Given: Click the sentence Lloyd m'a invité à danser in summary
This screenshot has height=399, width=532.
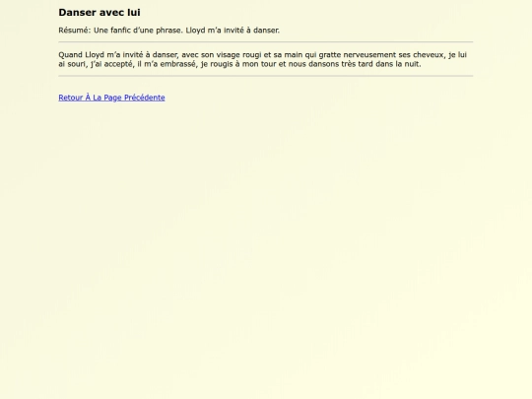Looking at the screenshot, I should click(233, 31).
